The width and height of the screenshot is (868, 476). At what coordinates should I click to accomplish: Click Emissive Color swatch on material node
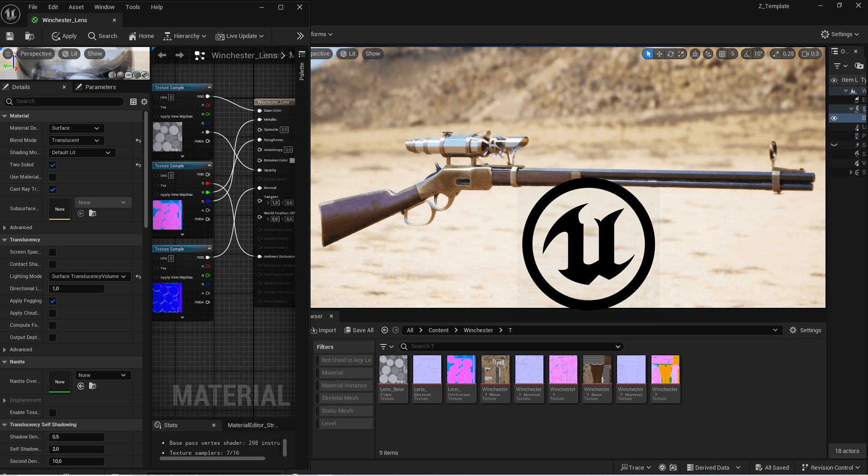(x=292, y=160)
